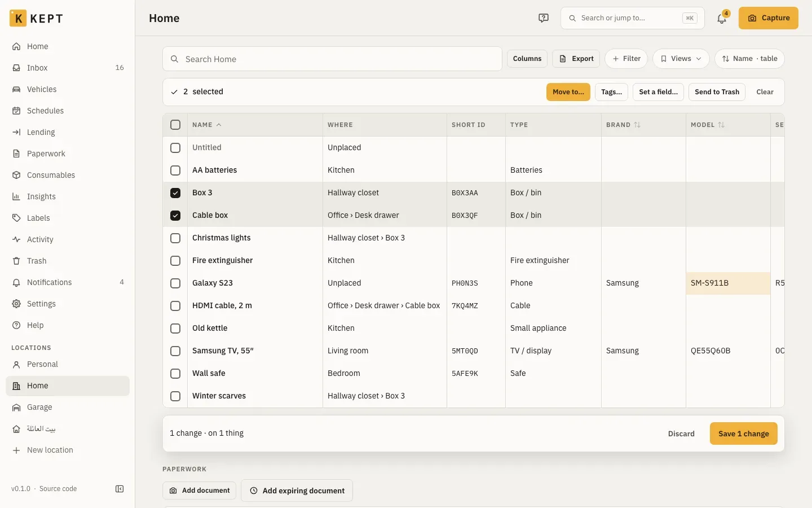
Task: Collapse the sidebar with the panel icon
Action: [x=120, y=489]
